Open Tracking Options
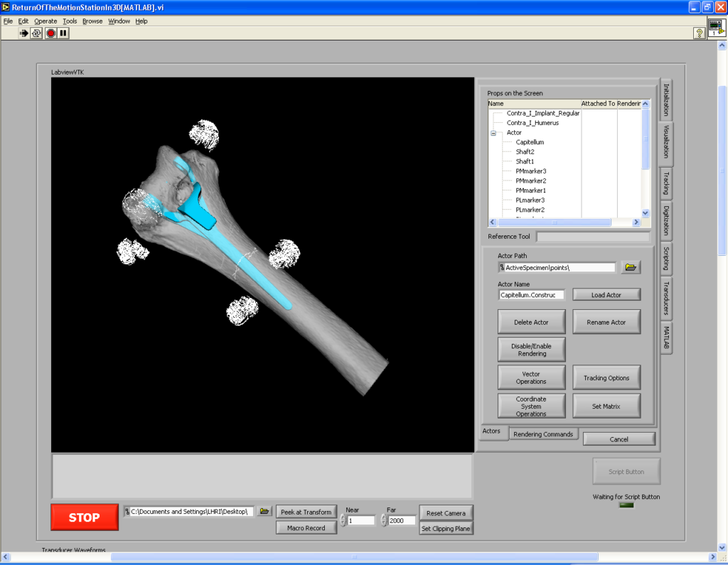 (x=606, y=378)
